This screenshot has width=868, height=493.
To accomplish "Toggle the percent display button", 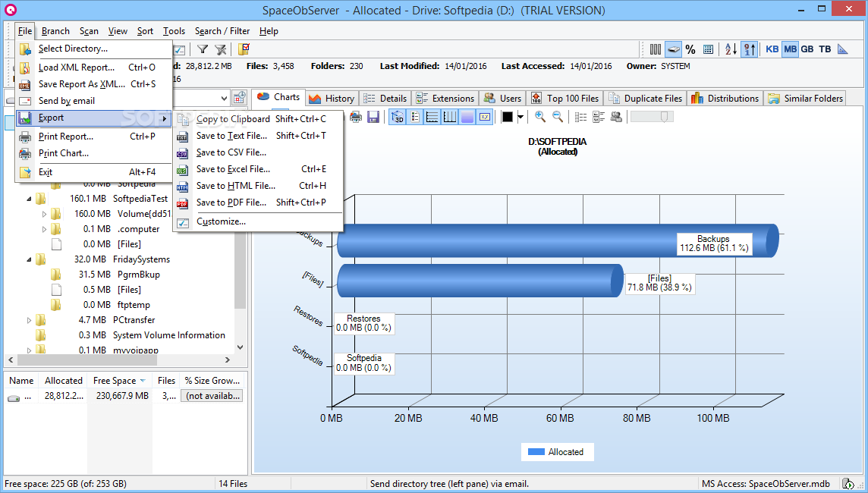I will 690,49.
